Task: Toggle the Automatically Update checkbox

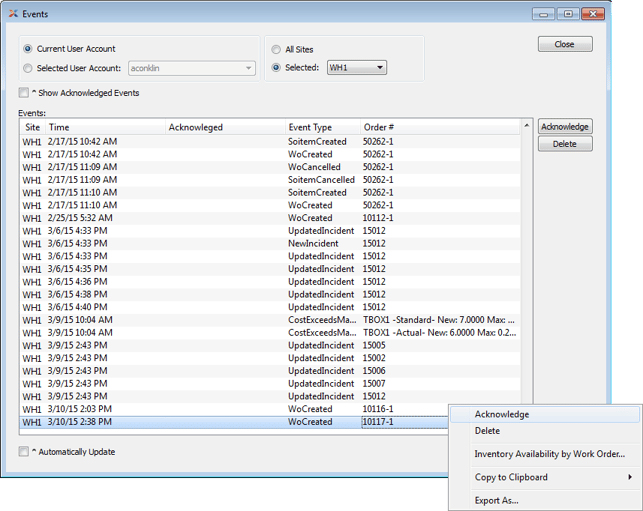Action: pyautogui.click(x=24, y=452)
